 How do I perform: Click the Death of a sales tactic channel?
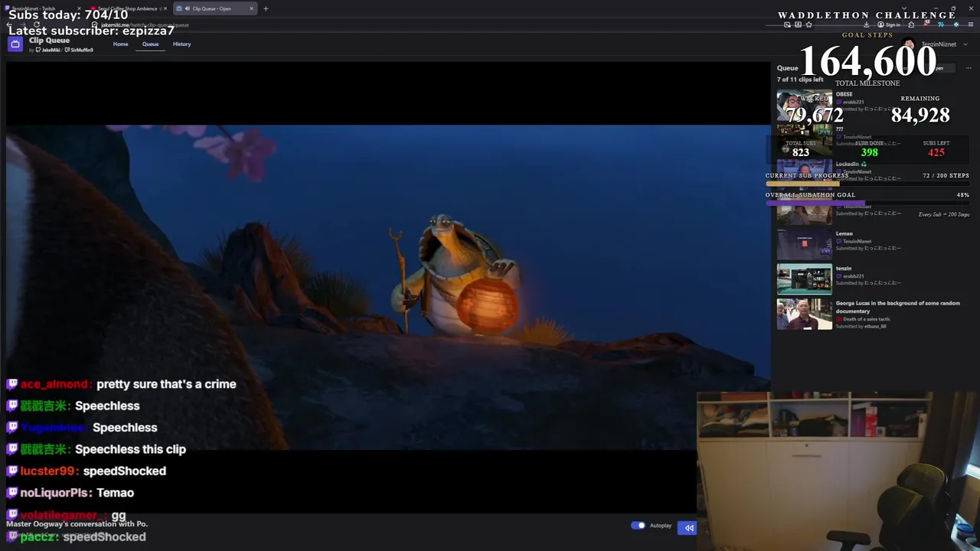pos(866,319)
